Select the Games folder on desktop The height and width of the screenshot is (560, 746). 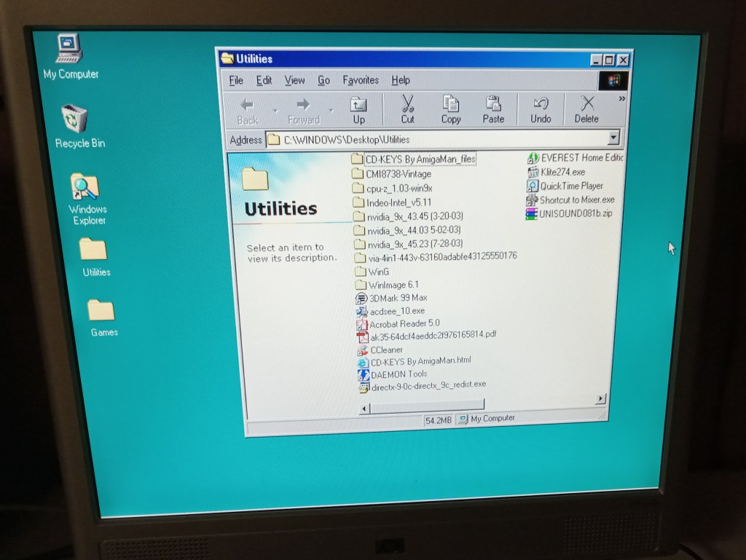(101, 311)
